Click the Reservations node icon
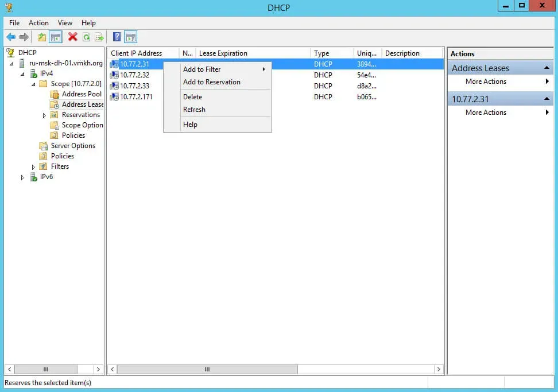This screenshot has height=392, width=558. (55, 115)
